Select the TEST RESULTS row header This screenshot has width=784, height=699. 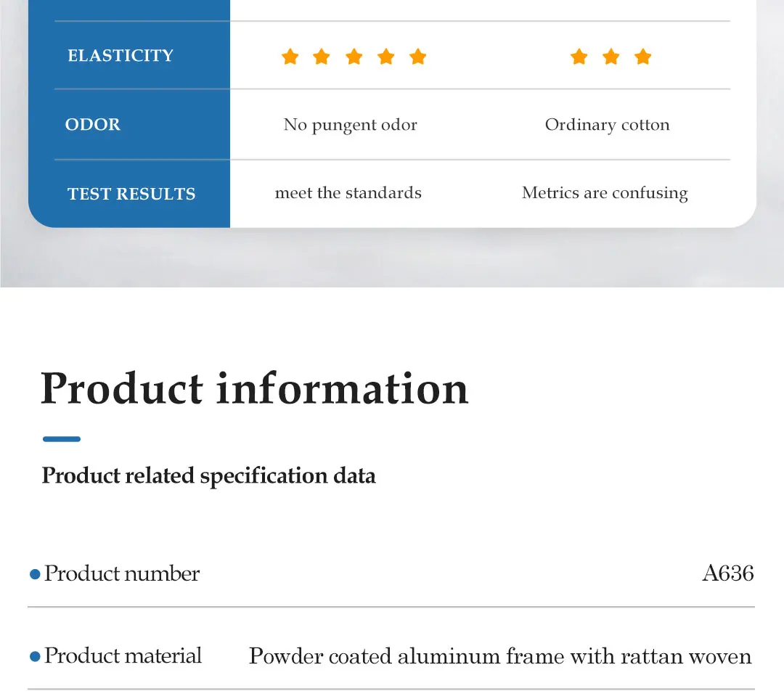[x=131, y=194]
